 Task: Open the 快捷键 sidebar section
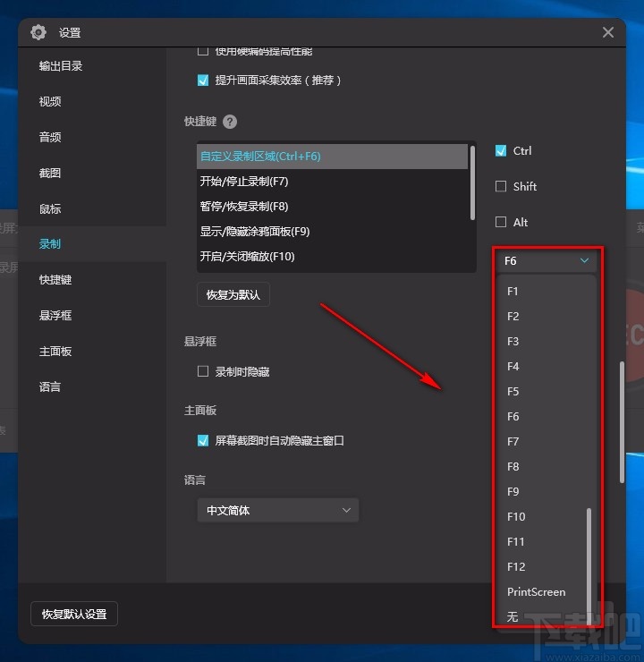click(x=55, y=279)
